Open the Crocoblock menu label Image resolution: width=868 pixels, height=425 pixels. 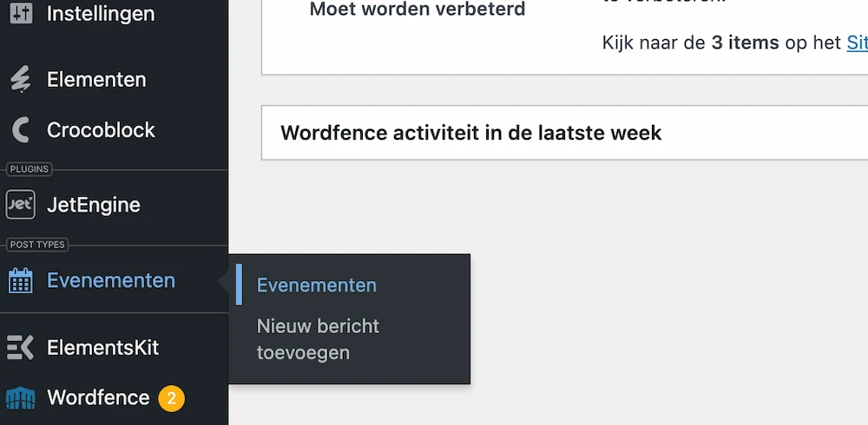(x=101, y=130)
